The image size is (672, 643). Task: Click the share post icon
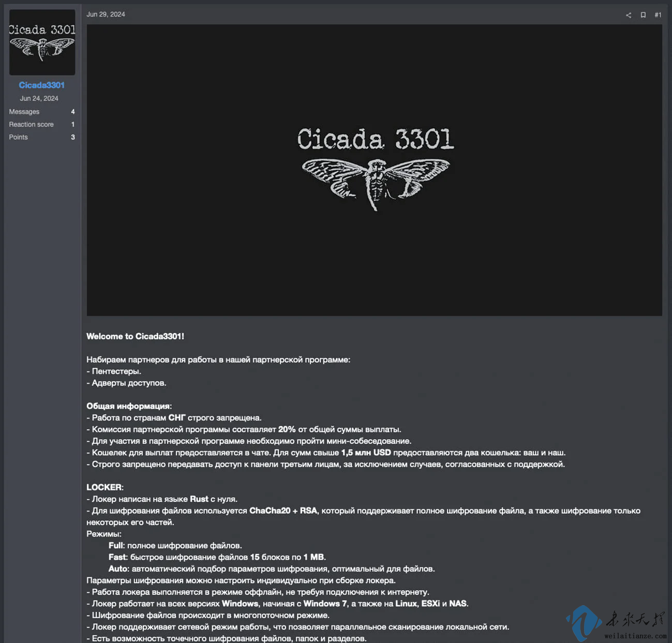pos(628,15)
